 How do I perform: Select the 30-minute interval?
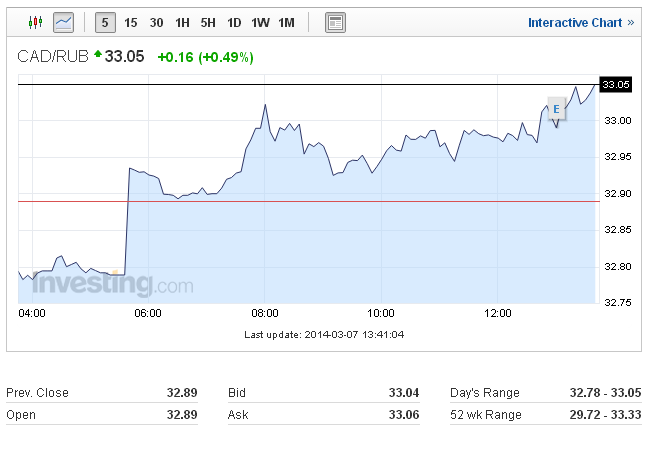coord(156,22)
